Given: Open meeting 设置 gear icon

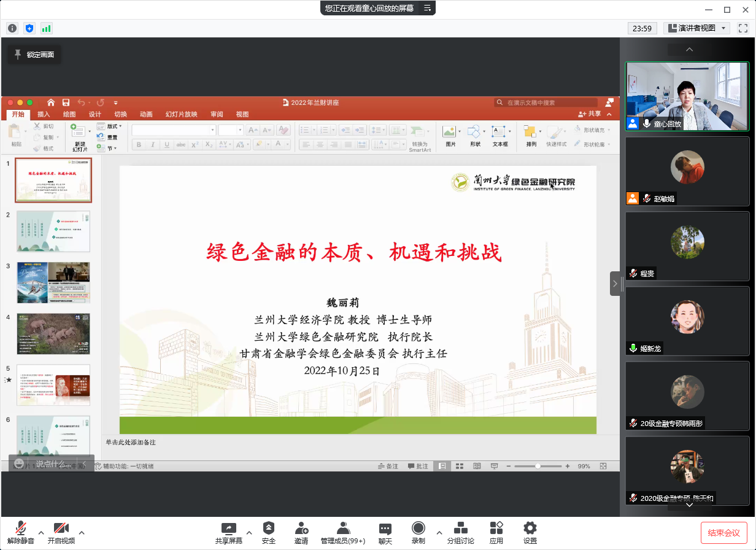Looking at the screenshot, I should click(x=530, y=532).
